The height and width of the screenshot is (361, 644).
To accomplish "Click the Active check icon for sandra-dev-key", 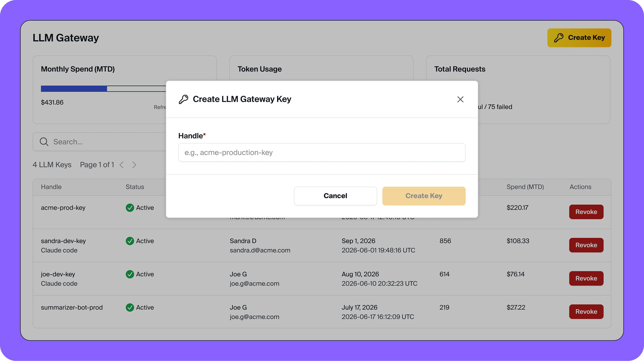I will click(x=130, y=241).
